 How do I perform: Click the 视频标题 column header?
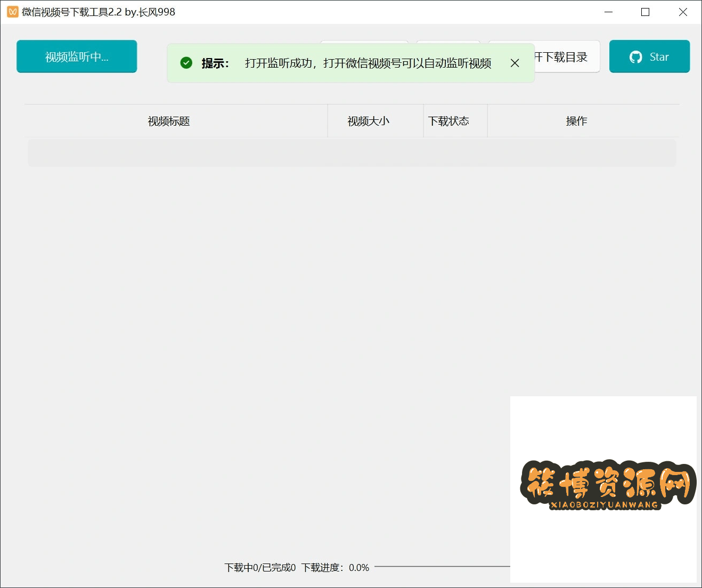[169, 121]
